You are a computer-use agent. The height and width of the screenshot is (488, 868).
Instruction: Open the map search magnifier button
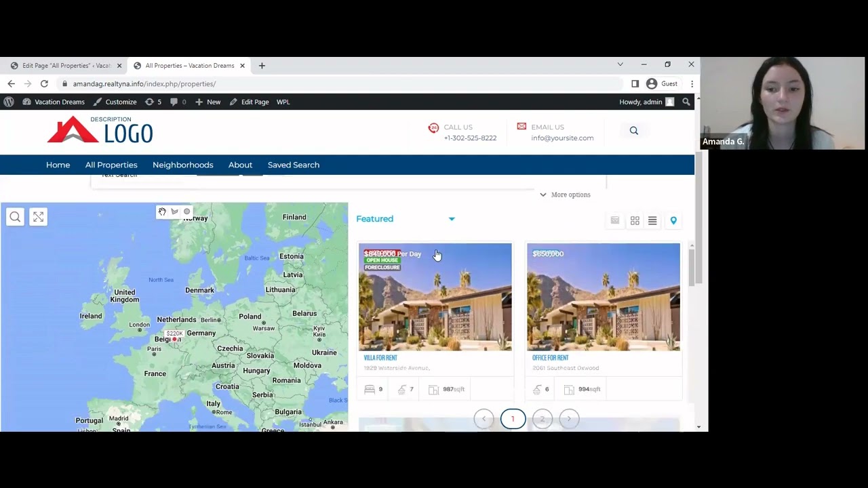point(15,217)
